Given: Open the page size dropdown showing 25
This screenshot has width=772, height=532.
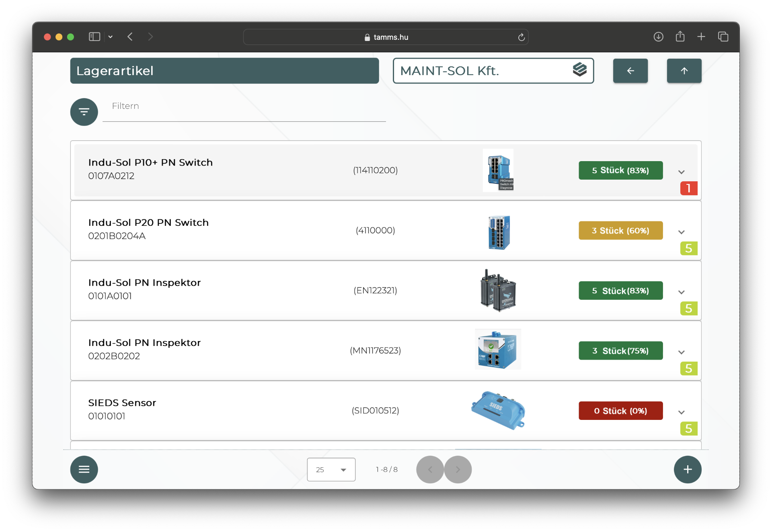Looking at the screenshot, I should [331, 469].
